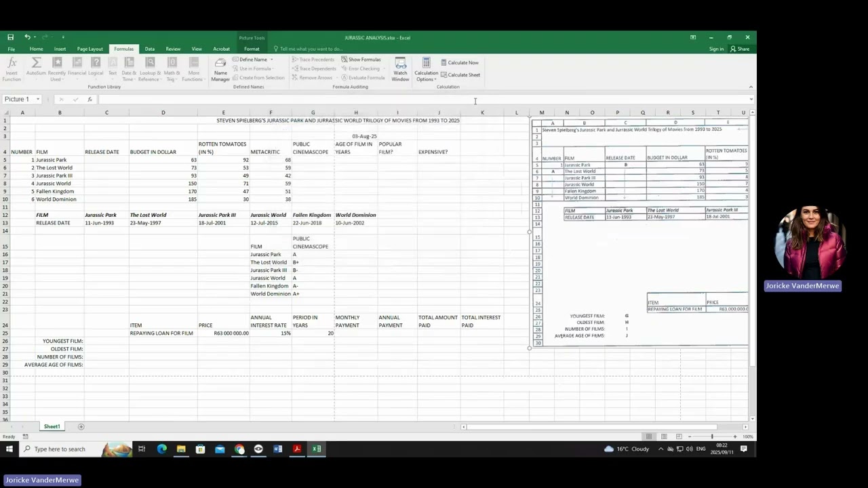Expand the formula bar with its arrow

(751, 100)
